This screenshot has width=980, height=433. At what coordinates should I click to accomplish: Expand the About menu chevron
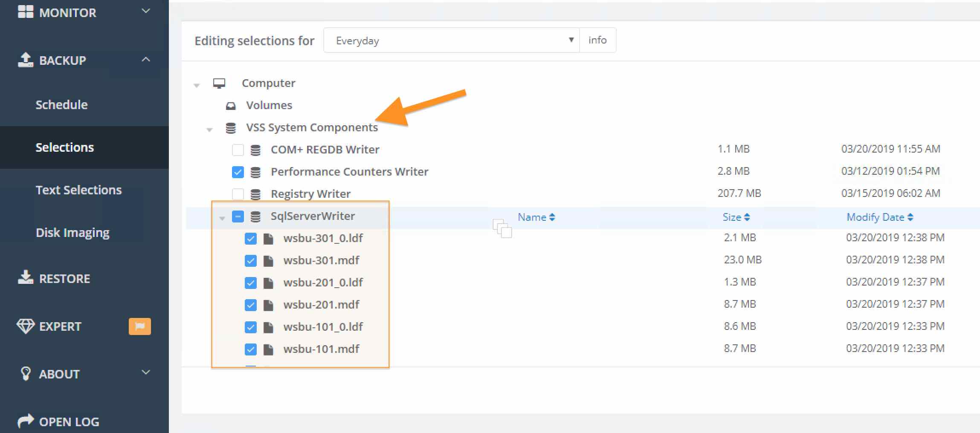point(146,372)
